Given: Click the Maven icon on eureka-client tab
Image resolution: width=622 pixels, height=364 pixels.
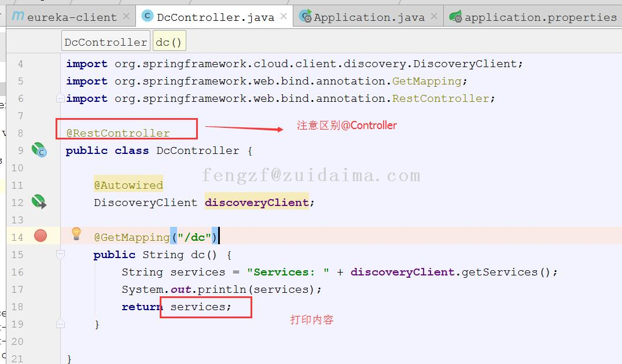Looking at the screenshot, I should pos(19,16).
